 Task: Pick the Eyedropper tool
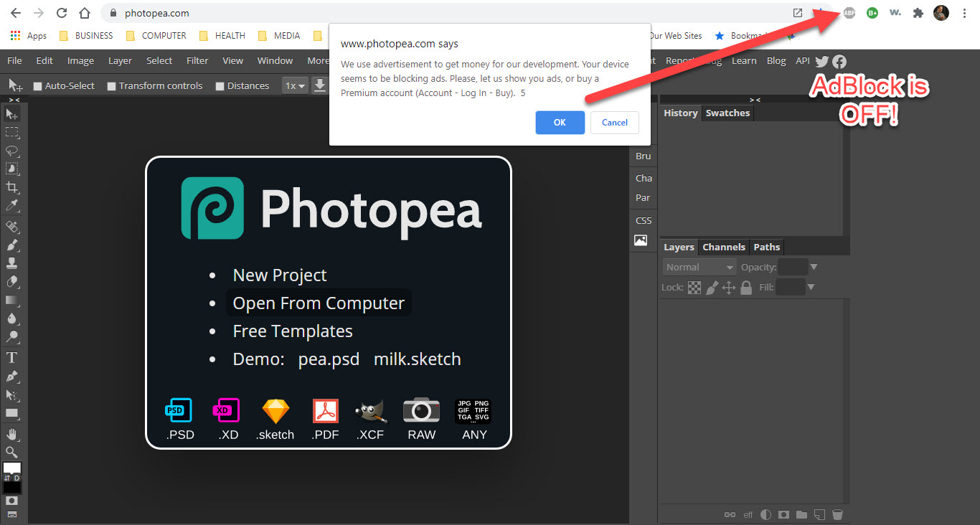[12, 204]
